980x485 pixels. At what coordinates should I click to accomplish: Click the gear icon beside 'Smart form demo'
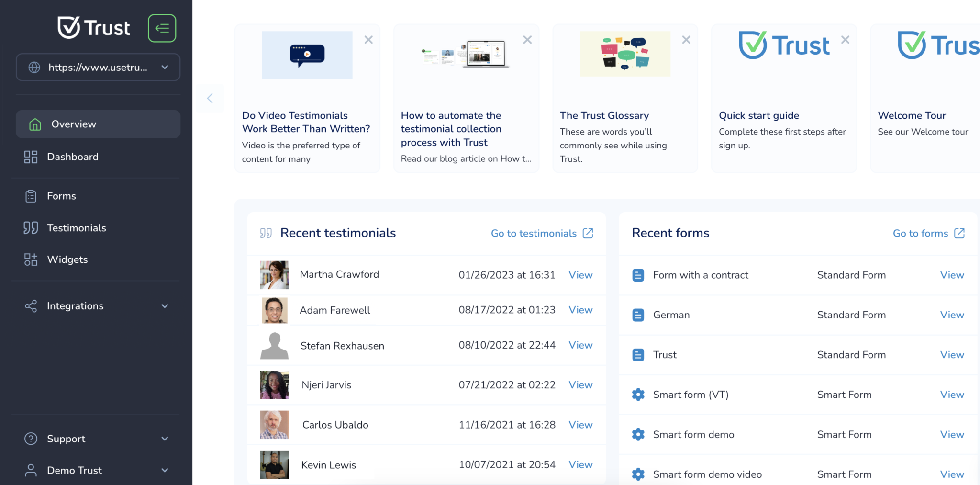point(638,434)
